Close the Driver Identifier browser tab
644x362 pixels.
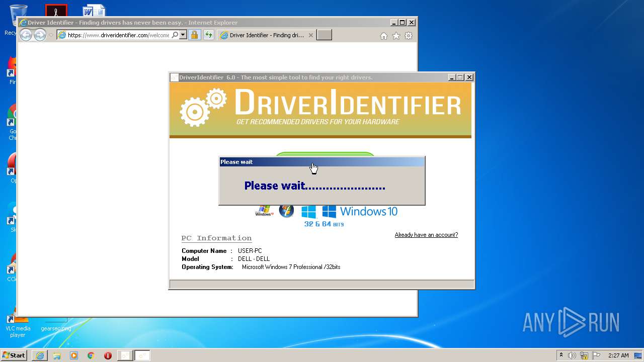(x=310, y=35)
